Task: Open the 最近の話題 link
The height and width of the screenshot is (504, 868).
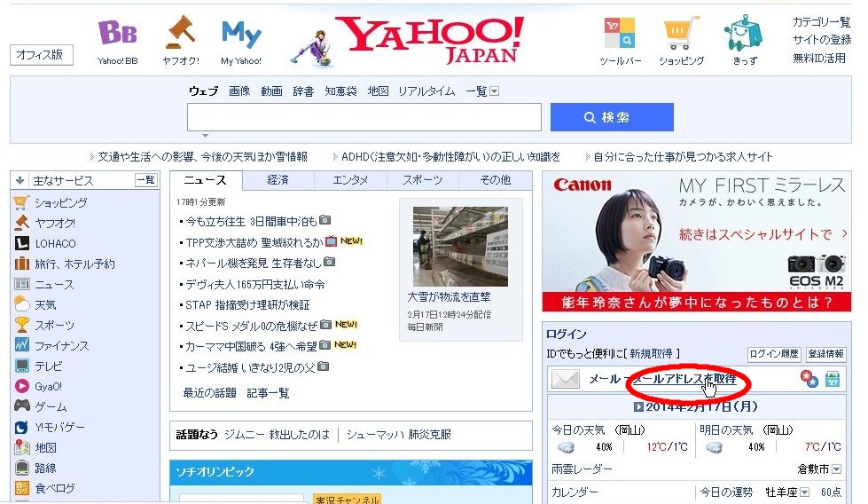Action: 209,393
